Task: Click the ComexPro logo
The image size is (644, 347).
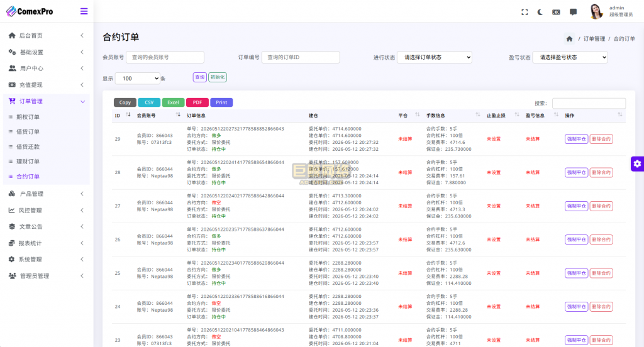Action: click(x=30, y=11)
